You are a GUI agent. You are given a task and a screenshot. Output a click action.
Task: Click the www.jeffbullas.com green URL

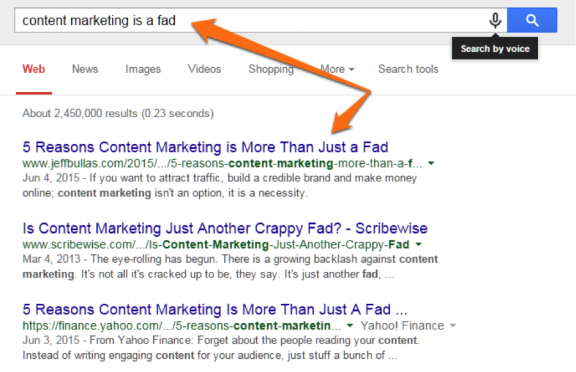[222, 163]
